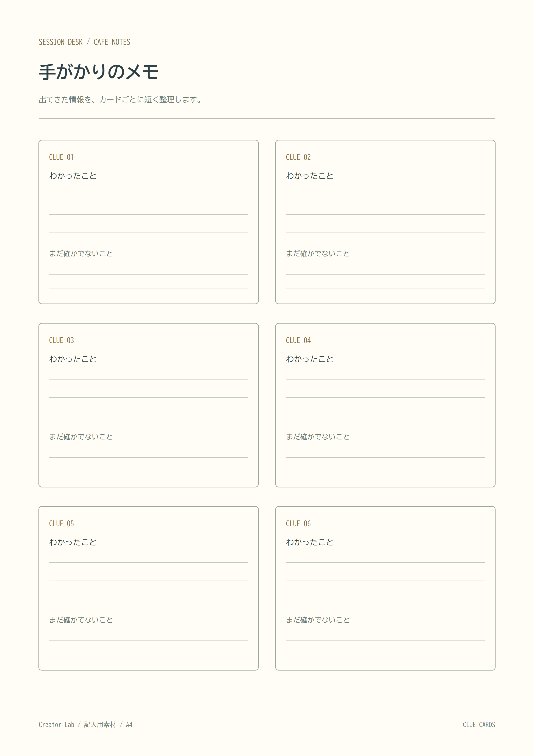Image resolution: width=534 pixels, height=756 pixels.
Task: Click the 'CLUE 04' card label
Action: click(x=298, y=341)
